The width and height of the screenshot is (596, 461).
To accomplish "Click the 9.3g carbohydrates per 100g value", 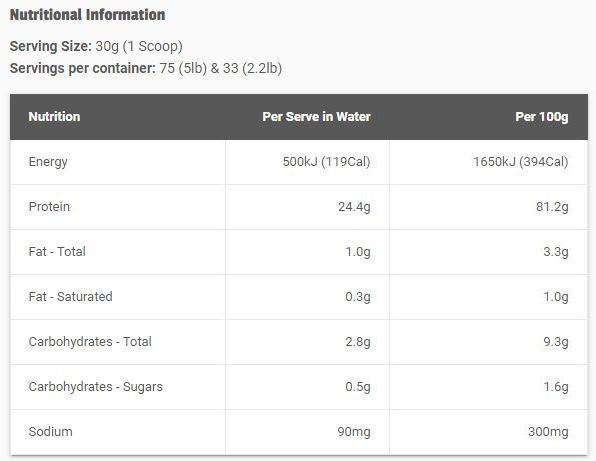I will coord(556,342).
